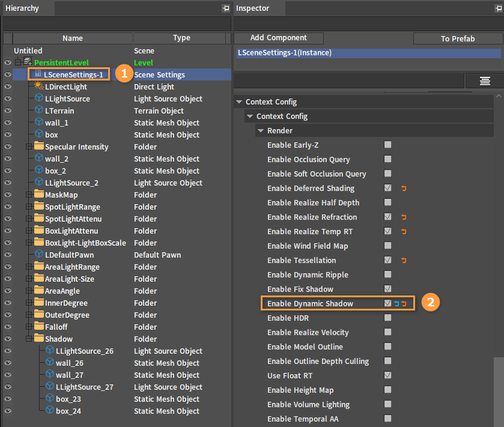504x427 pixels.
Task: Click the blue arrow beside Enable Dynamic Shadow
Action: click(396, 304)
